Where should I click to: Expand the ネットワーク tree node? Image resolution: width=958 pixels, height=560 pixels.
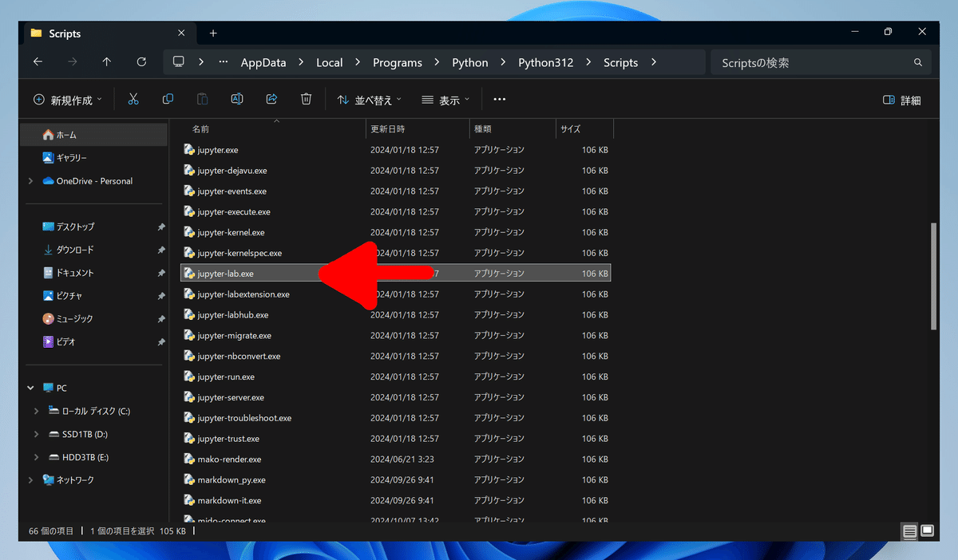(30, 479)
